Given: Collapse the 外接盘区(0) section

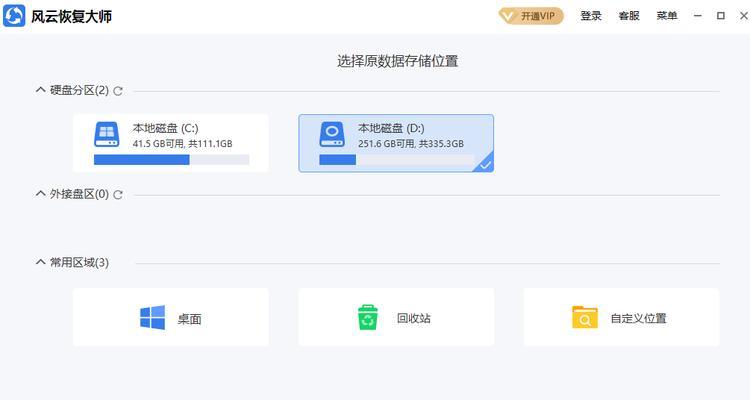Looking at the screenshot, I should tap(41, 194).
